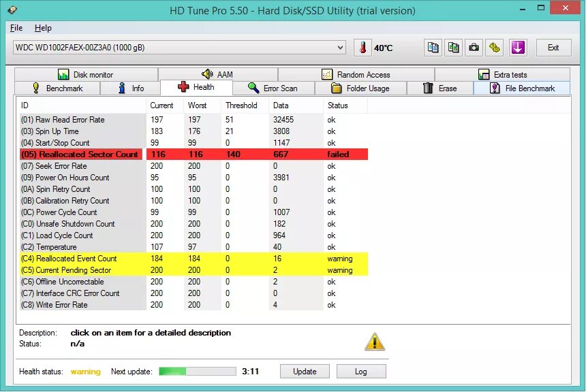The height and width of the screenshot is (392, 586).
Task: Click the Exit button
Action: (x=553, y=48)
